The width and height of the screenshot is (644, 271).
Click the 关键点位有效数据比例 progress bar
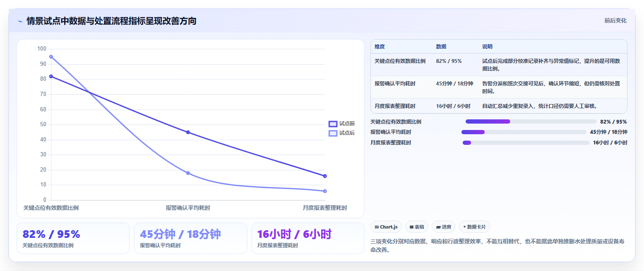(x=531, y=121)
